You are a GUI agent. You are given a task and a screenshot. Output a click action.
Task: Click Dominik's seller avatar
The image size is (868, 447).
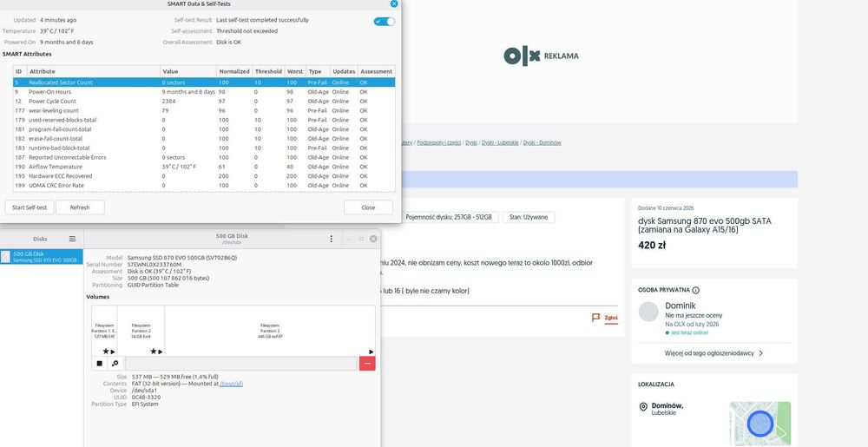[x=648, y=312]
